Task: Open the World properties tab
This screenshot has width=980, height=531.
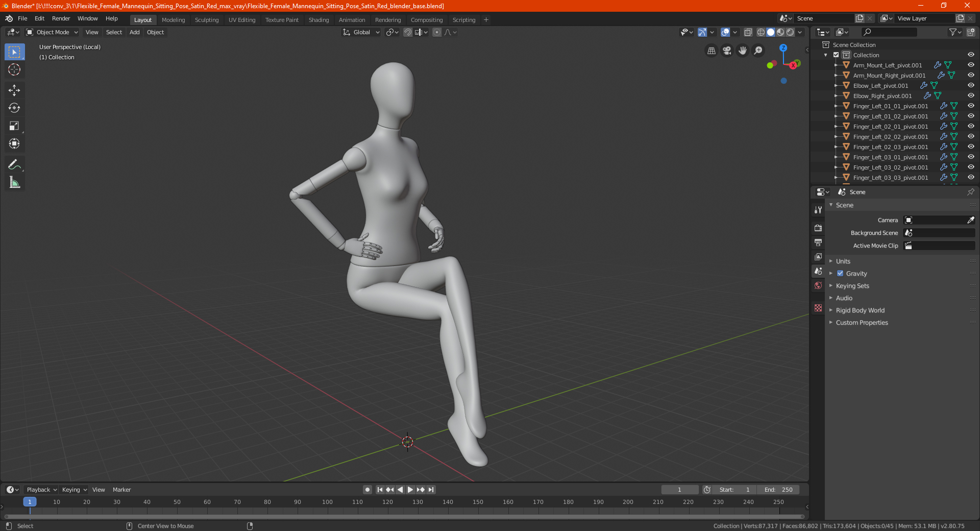Action: click(818, 285)
